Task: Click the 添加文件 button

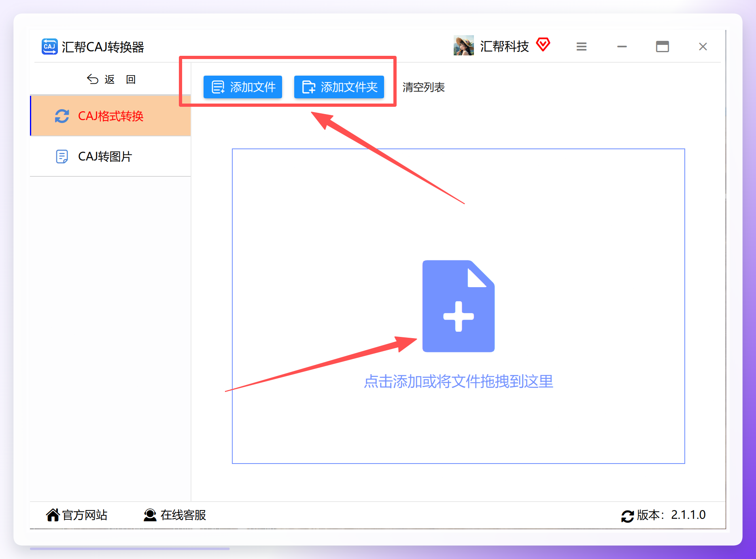Action: click(242, 87)
